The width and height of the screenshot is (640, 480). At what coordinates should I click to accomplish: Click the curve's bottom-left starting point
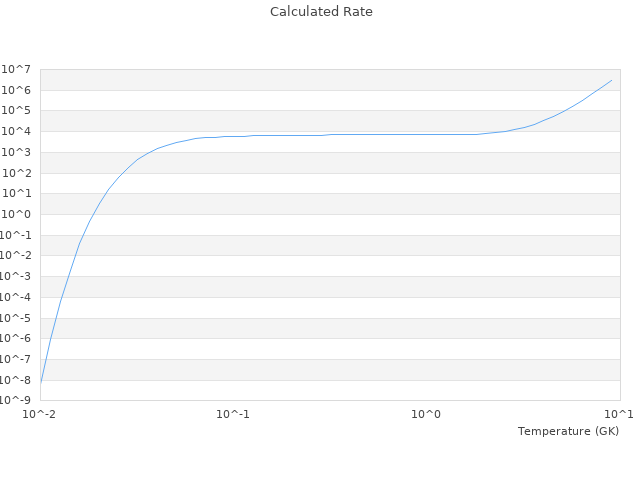(x=41, y=381)
